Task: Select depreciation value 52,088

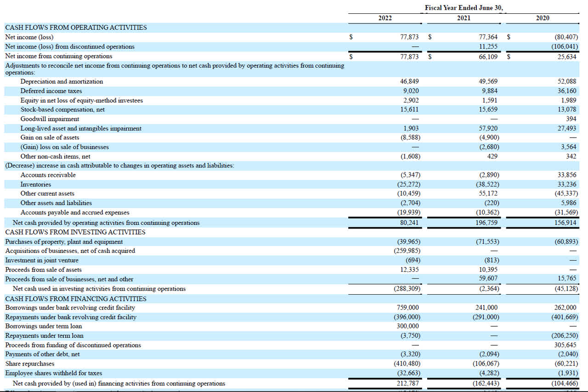Action: [x=567, y=81]
